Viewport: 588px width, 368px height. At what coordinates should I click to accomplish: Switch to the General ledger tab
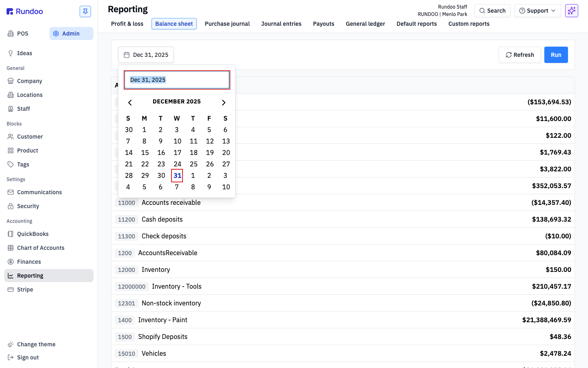click(x=365, y=24)
